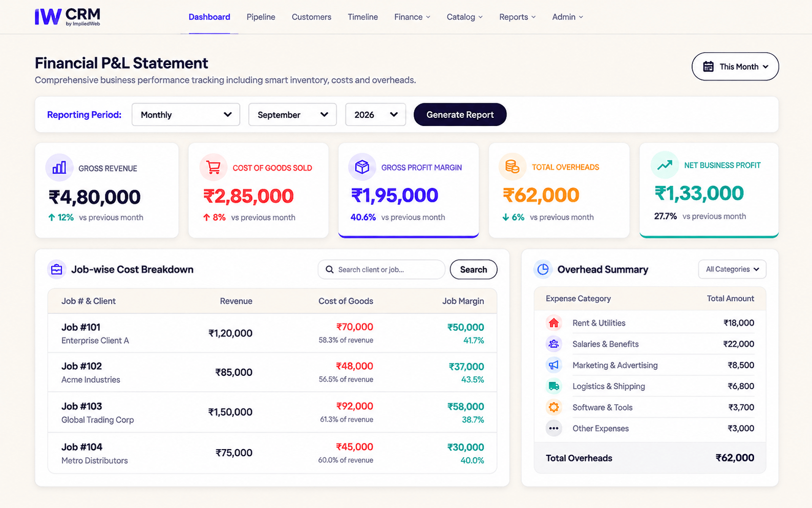Image resolution: width=812 pixels, height=508 pixels.
Task: Click the calendar icon in This Month
Action: pyautogui.click(x=708, y=67)
